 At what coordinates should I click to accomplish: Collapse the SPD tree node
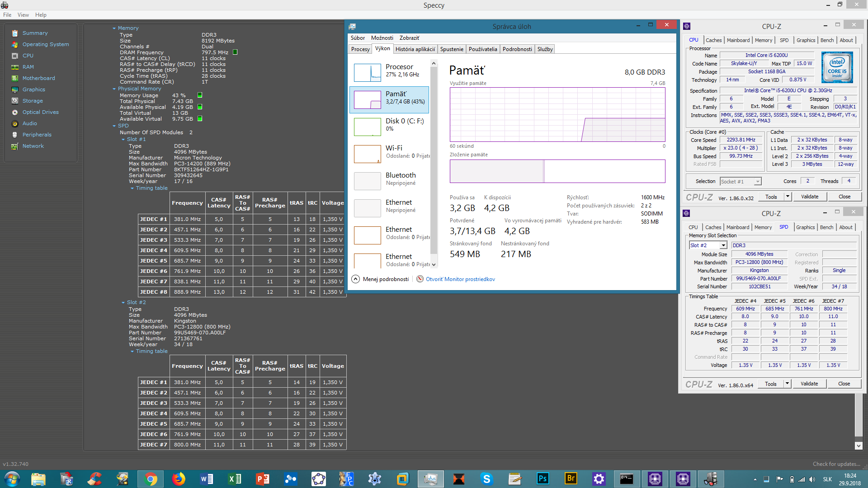pos(114,126)
